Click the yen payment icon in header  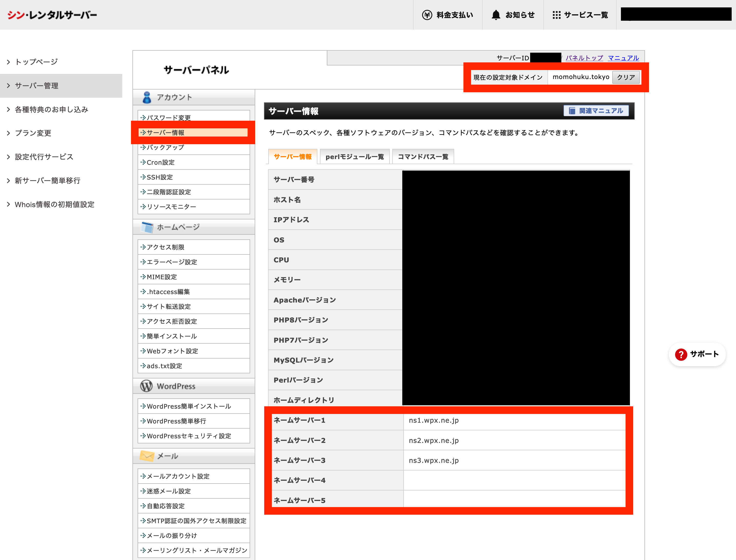point(427,15)
